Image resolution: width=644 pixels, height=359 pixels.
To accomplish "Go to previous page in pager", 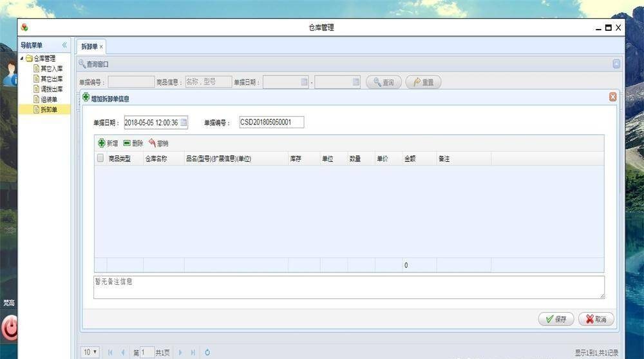I will [x=123, y=353].
